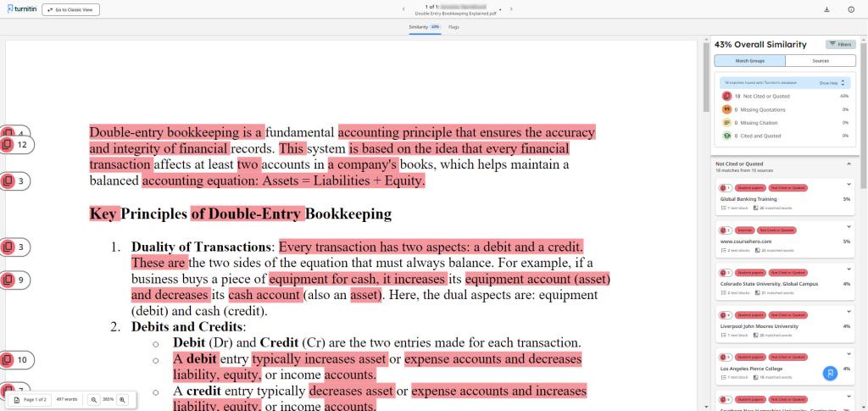Select the Global Banking Training source name

point(748,198)
